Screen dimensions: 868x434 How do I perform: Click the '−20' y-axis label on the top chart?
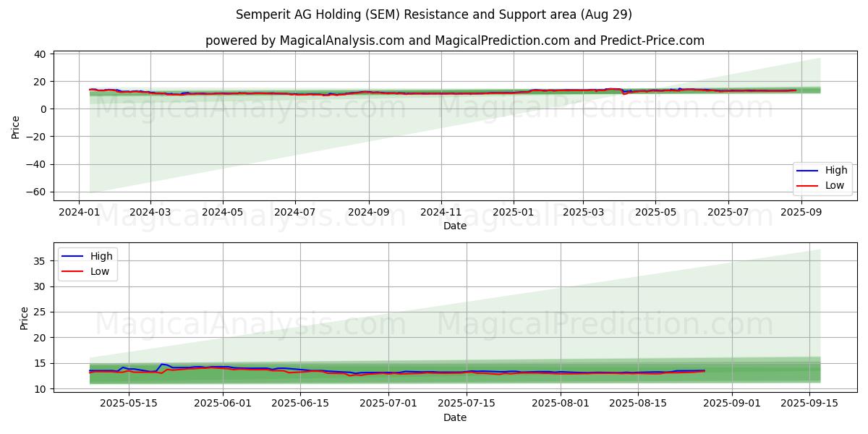point(37,137)
